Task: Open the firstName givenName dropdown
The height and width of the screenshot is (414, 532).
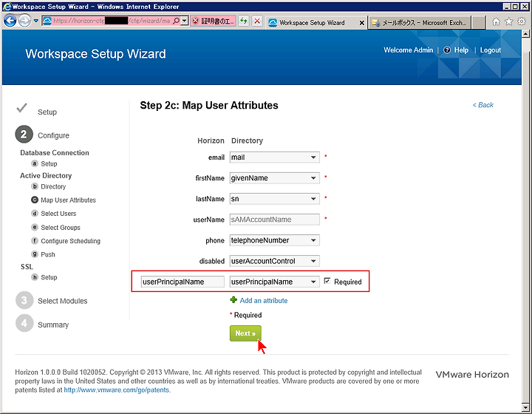Action: (x=274, y=178)
